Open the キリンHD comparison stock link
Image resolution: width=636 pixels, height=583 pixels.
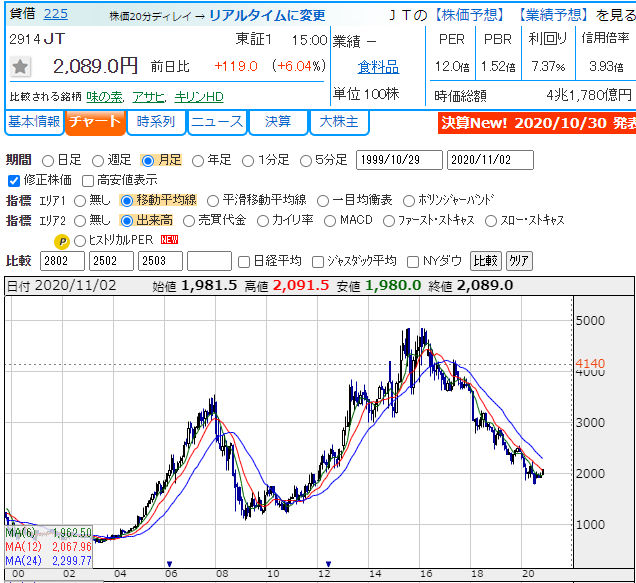pyautogui.click(x=199, y=97)
